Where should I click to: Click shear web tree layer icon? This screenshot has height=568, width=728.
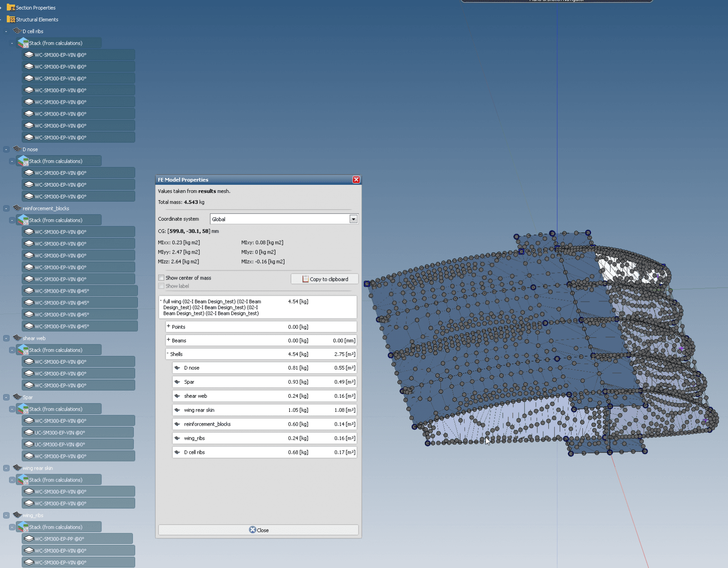click(x=17, y=338)
